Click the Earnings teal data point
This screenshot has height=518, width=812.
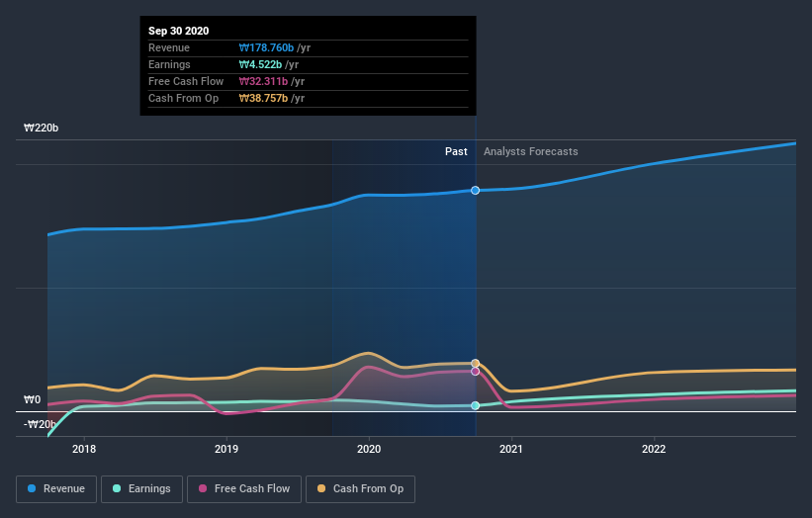coord(476,405)
